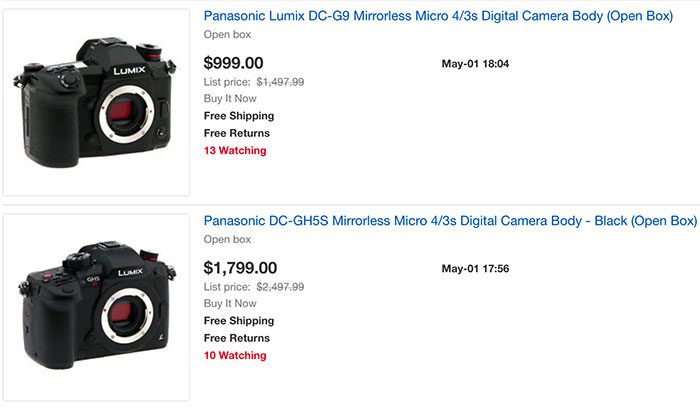Open the Panasonic DC-GH5S listing title
Viewport: 700px width, 409px height.
click(x=450, y=220)
